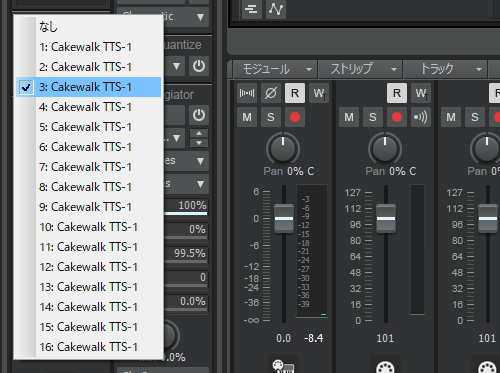500x373 pixels.
Task: Enable automation Read on second strip
Action: click(397, 93)
